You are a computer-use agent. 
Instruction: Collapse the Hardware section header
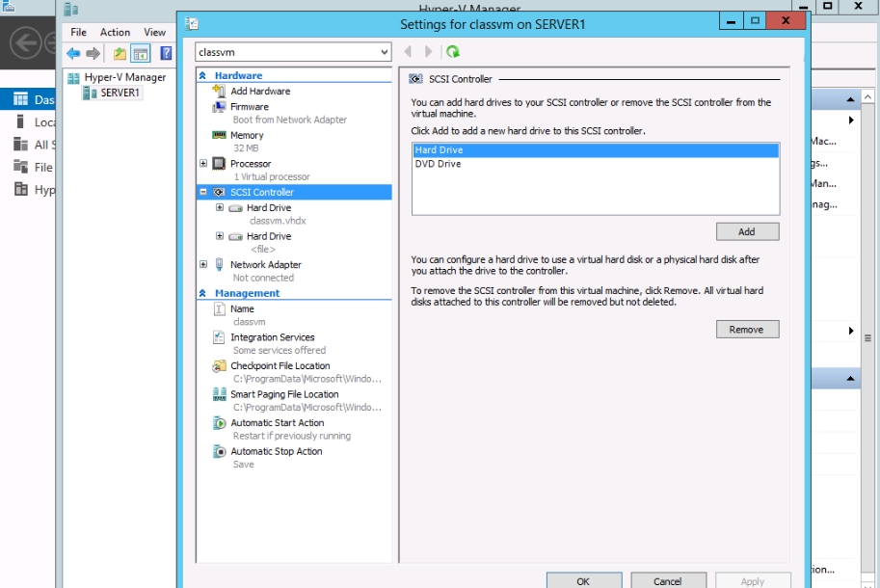(202, 75)
